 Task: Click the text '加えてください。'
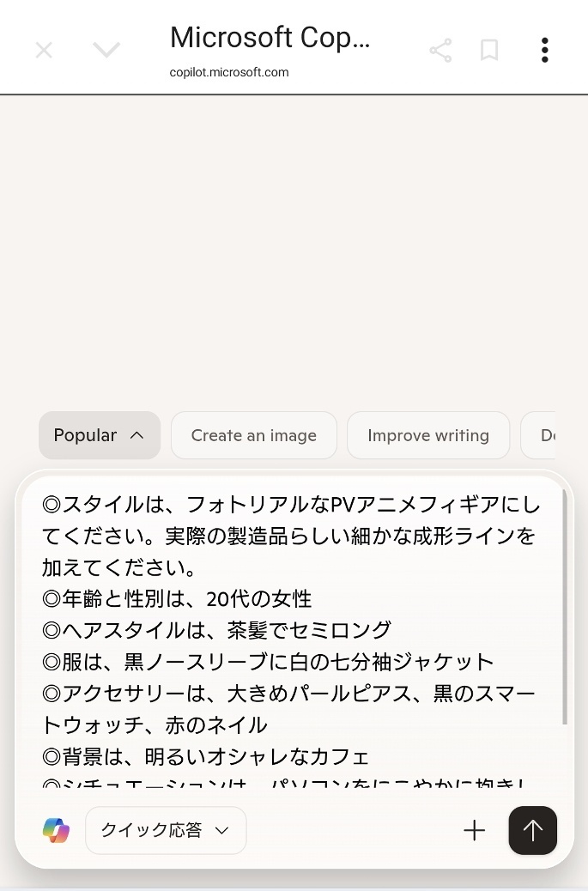point(119,567)
